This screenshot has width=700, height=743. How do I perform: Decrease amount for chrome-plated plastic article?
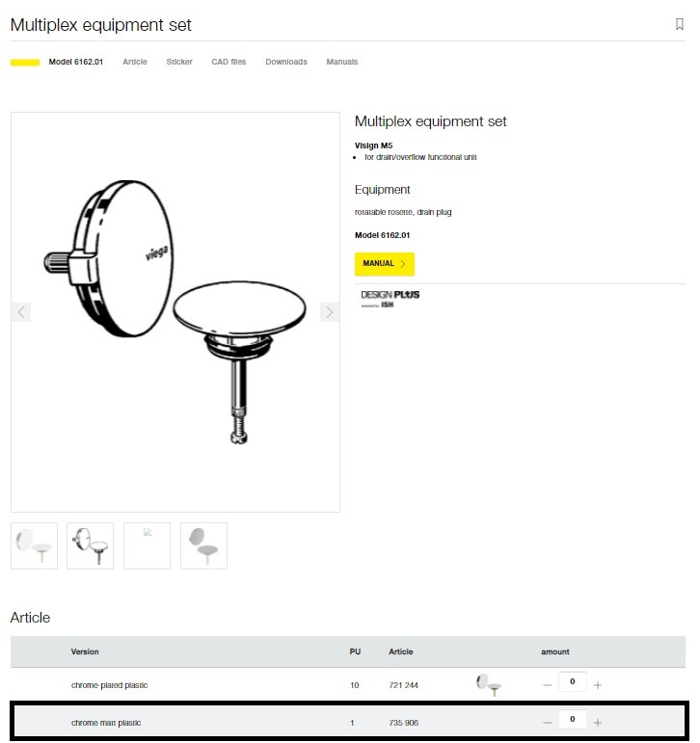[x=547, y=685]
